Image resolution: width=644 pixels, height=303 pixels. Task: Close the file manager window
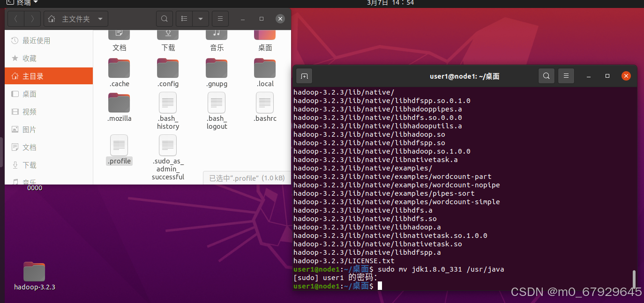coord(280,19)
